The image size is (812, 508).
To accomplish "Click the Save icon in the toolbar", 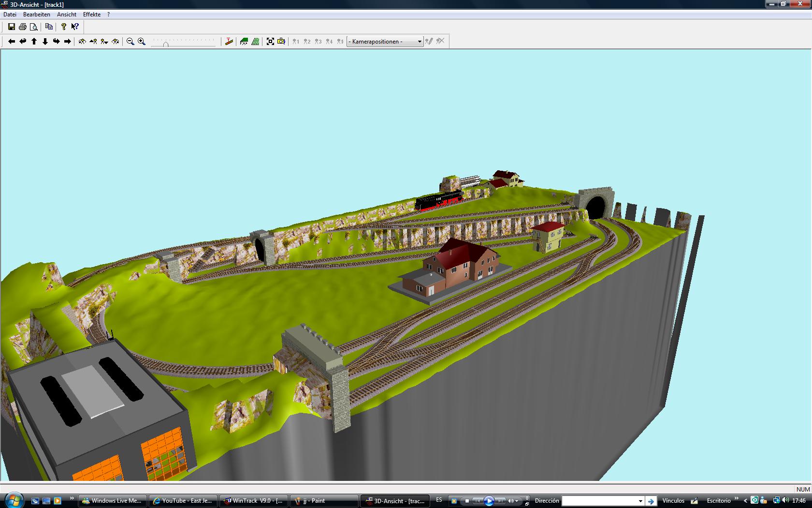I will tap(12, 27).
